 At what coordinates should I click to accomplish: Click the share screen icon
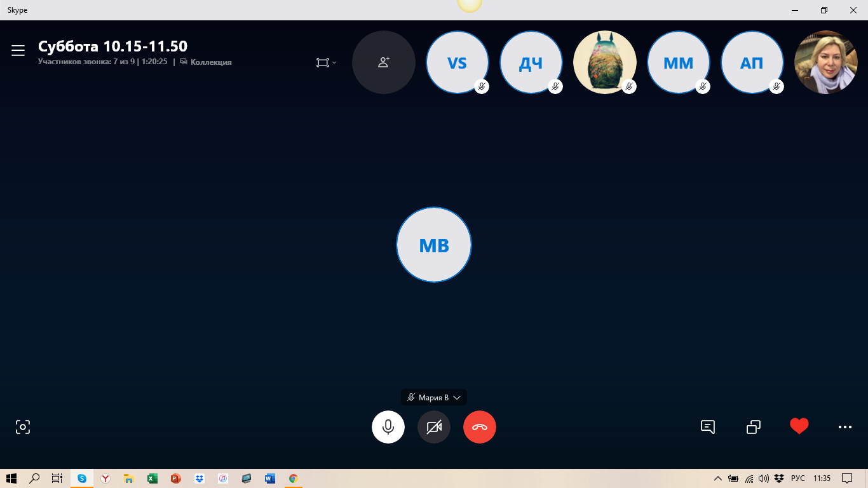tap(754, 427)
